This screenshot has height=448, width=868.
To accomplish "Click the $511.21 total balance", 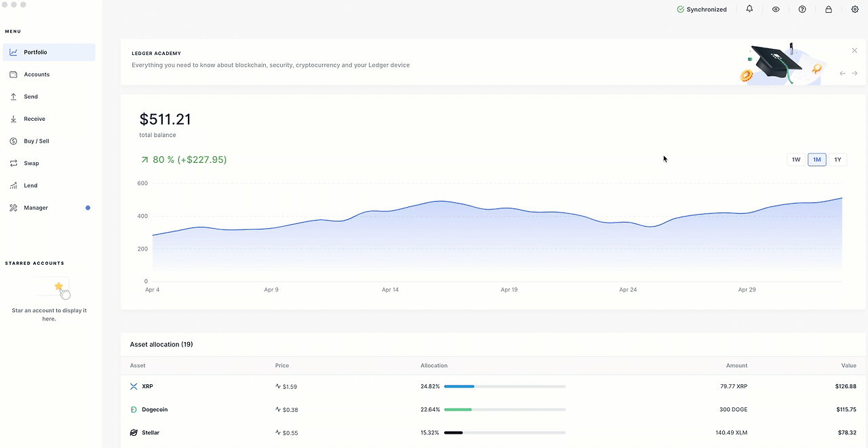I will pos(165,119).
